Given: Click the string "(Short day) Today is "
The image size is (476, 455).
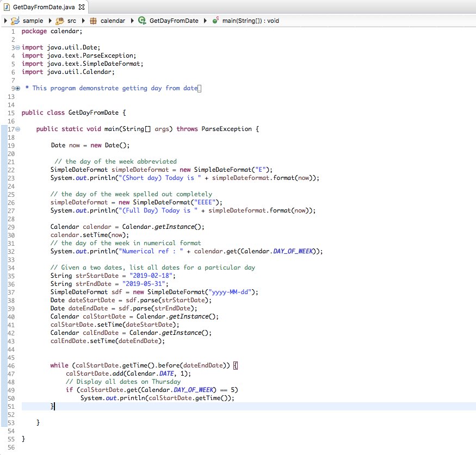Looking at the screenshot, I should (x=160, y=178).
